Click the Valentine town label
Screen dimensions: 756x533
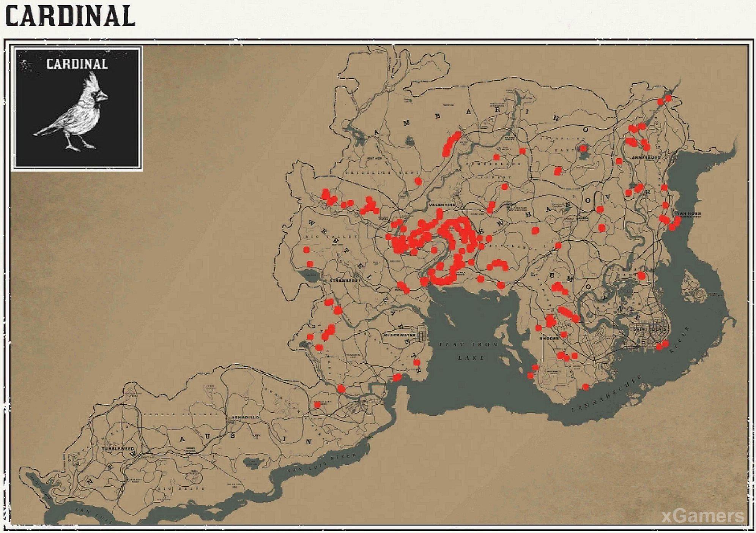click(442, 205)
